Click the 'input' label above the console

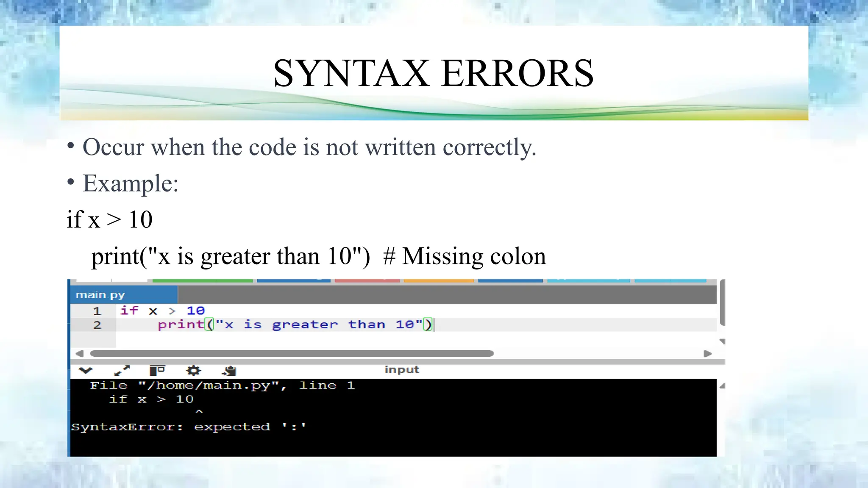click(x=401, y=370)
